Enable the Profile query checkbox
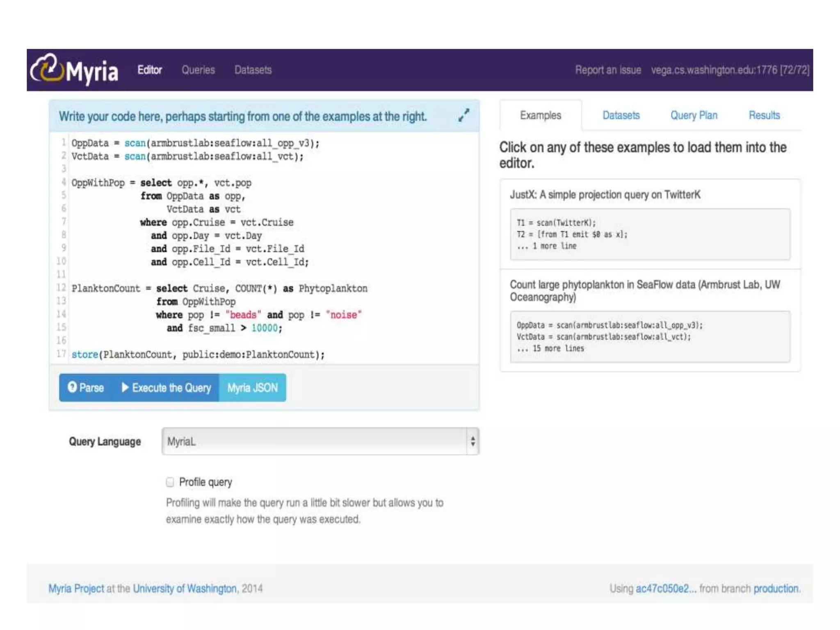The width and height of the screenshot is (840, 630). (x=170, y=482)
